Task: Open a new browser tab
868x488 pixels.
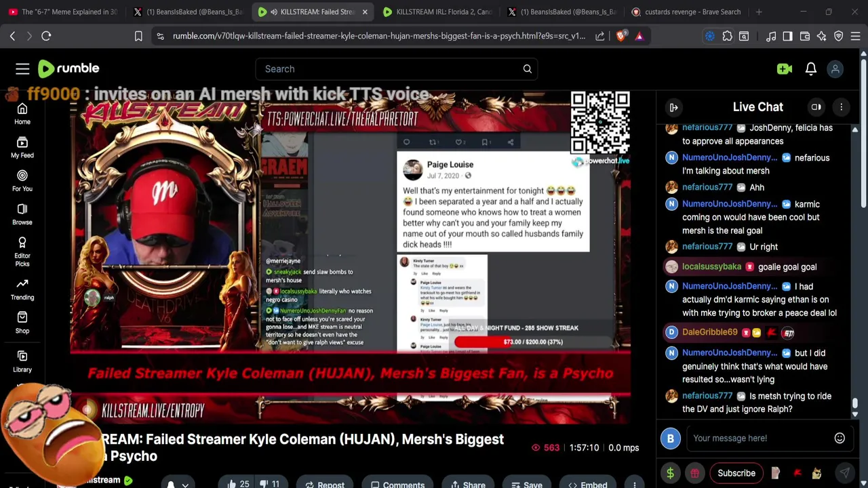Action: 759,12
